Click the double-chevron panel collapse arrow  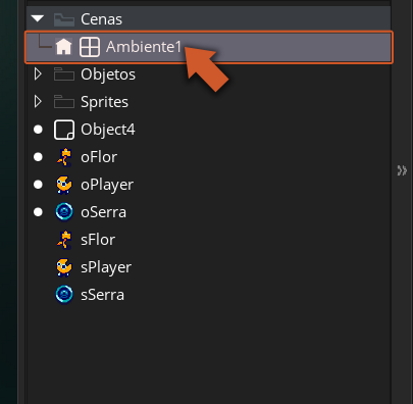point(402,170)
